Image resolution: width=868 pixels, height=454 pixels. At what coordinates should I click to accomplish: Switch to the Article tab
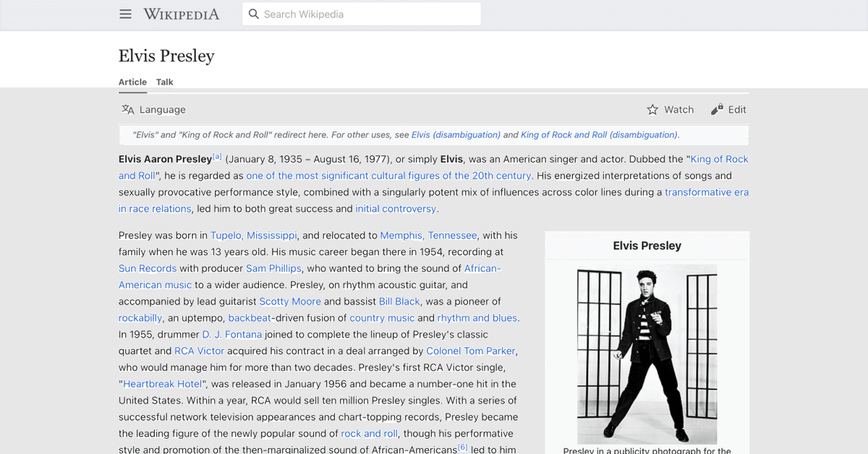coord(132,82)
